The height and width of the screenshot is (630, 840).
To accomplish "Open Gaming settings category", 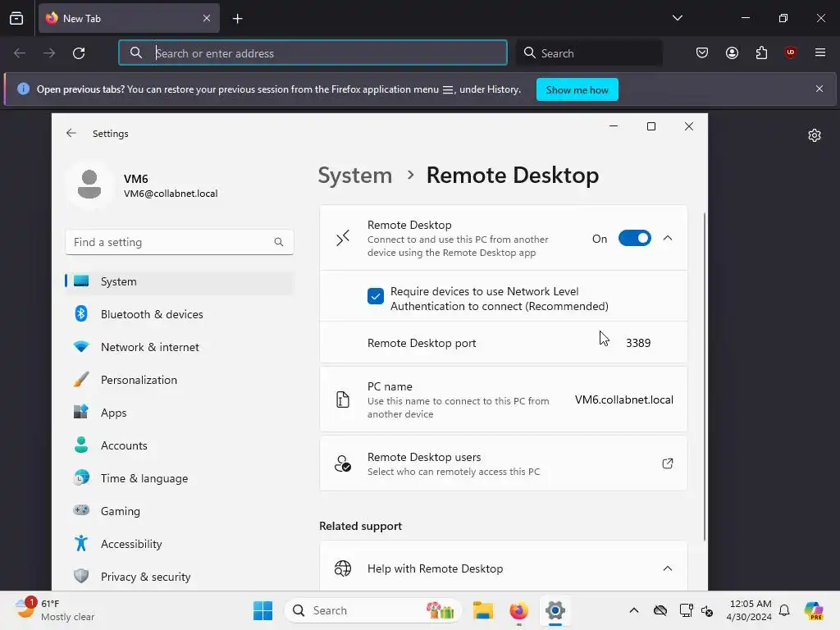I will pyautogui.click(x=180, y=511).
